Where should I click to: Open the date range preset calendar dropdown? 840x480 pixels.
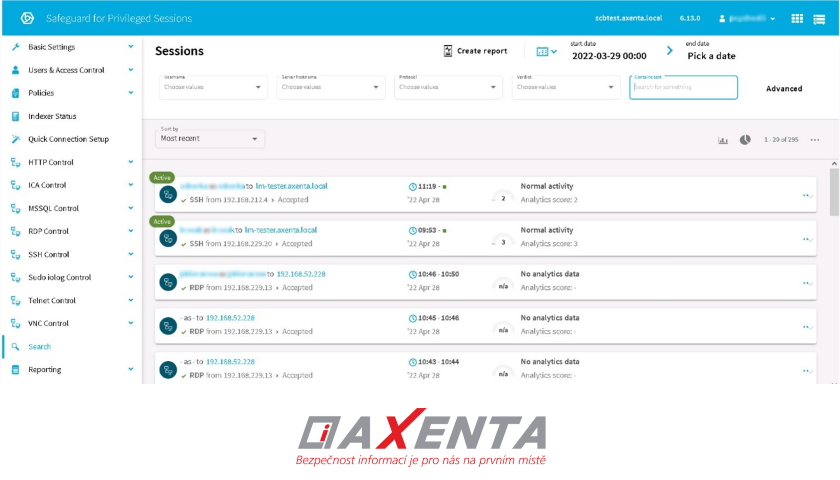click(x=546, y=51)
